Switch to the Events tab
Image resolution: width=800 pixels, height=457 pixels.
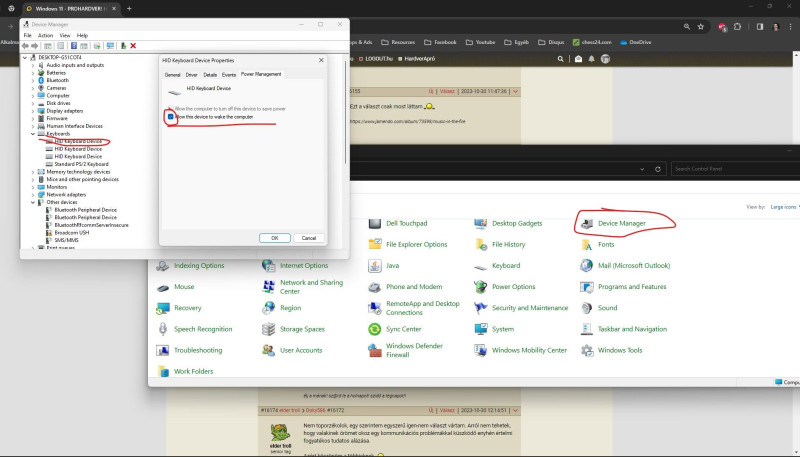[x=229, y=75]
